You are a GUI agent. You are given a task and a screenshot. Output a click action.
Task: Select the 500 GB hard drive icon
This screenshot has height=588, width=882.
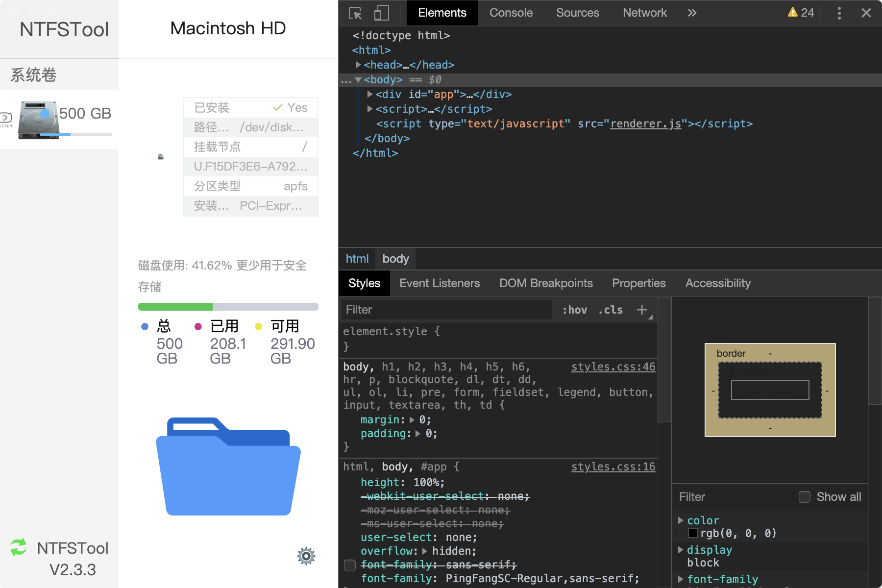click(38, 120)
